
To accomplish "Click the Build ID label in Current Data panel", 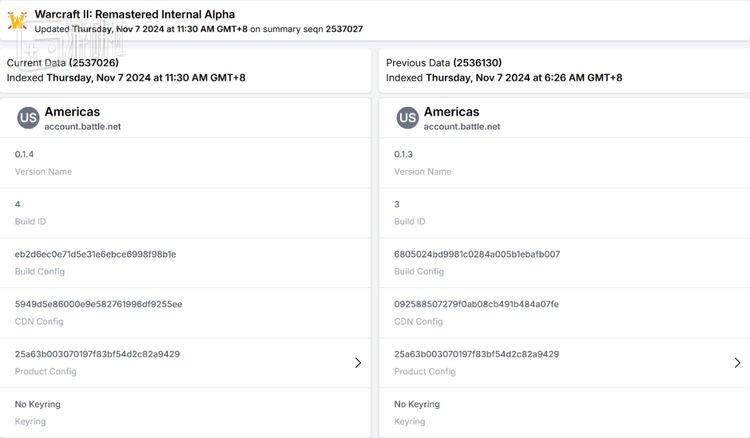I will 30,221.
